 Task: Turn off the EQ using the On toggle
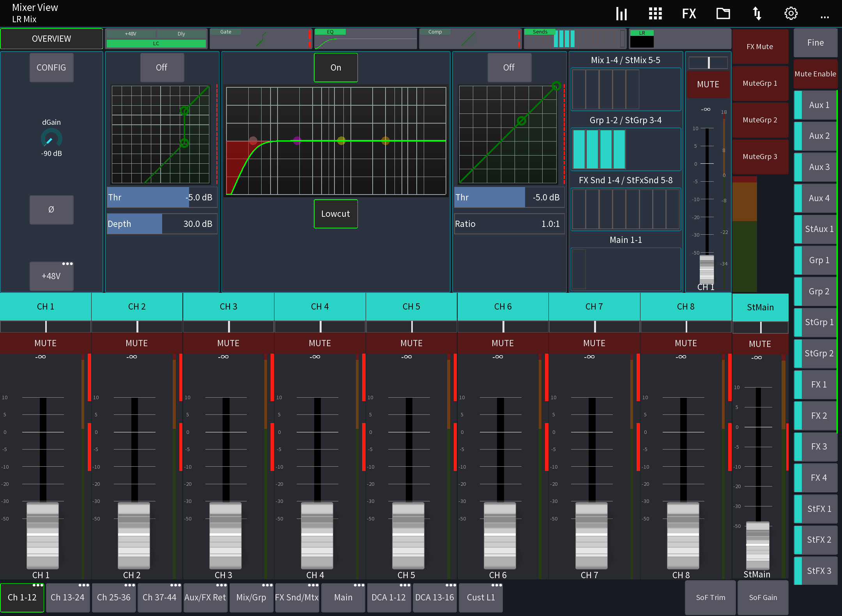(x=335, y=67)
